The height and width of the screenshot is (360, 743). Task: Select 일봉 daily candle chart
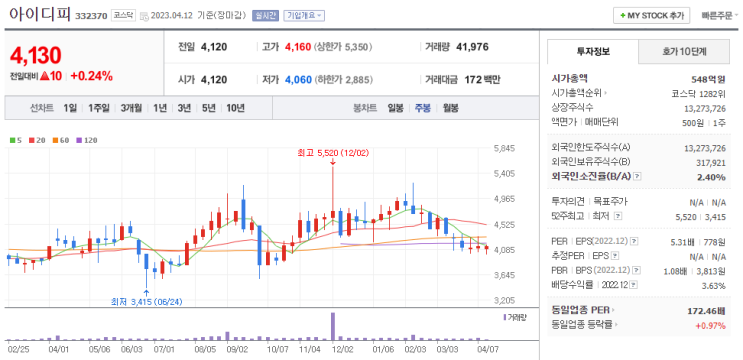point(395,108)
